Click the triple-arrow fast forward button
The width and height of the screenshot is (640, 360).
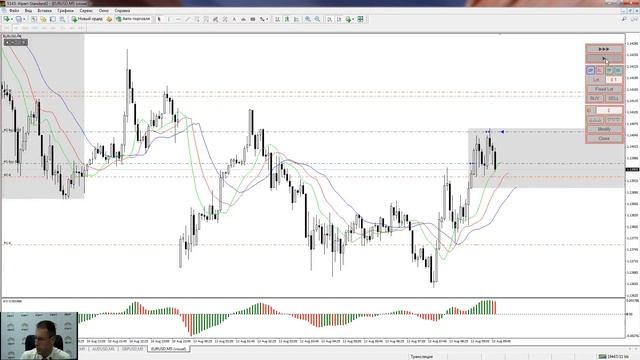pos(604,49)
